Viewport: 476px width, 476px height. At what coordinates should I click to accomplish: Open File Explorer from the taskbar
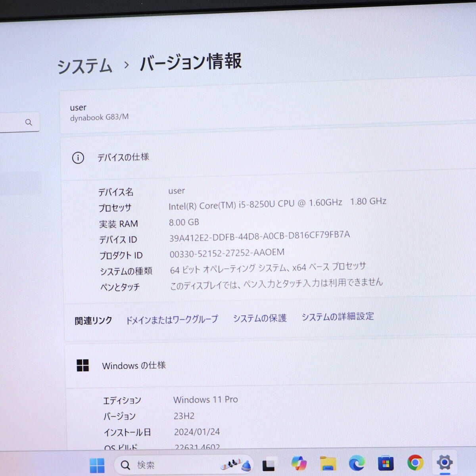click(328, 463)
